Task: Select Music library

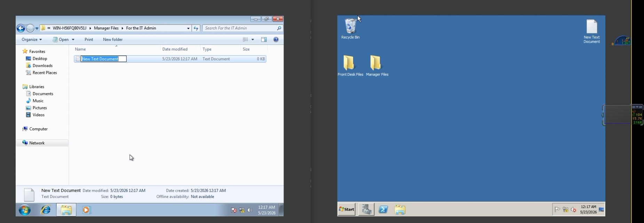Action: click(x=35, y=101)
